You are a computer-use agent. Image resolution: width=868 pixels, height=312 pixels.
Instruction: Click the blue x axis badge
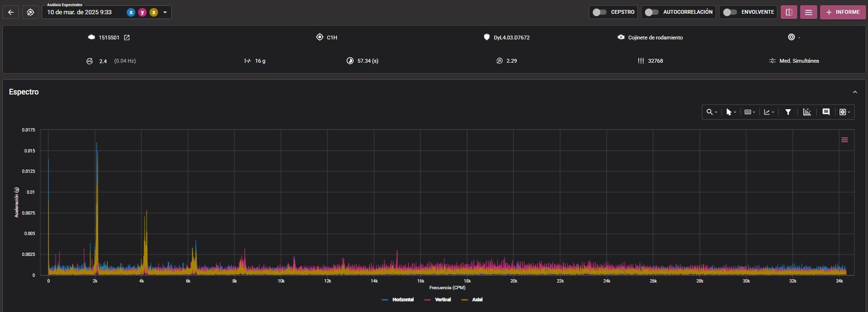pyautogui.click(x=131, y=12)
